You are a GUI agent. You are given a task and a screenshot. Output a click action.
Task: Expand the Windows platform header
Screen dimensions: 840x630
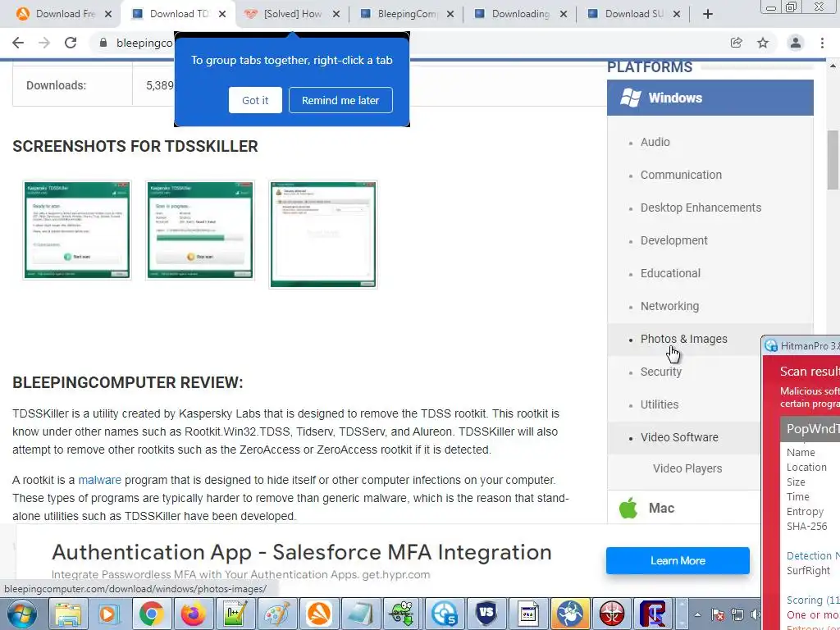(710, 98)
